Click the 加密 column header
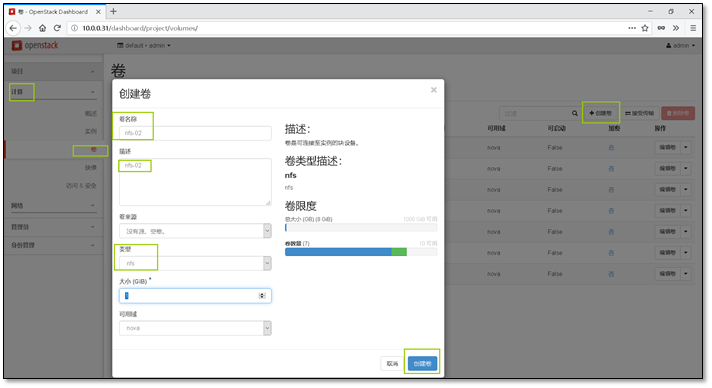 pyautogui.click(x=614, y=128)
